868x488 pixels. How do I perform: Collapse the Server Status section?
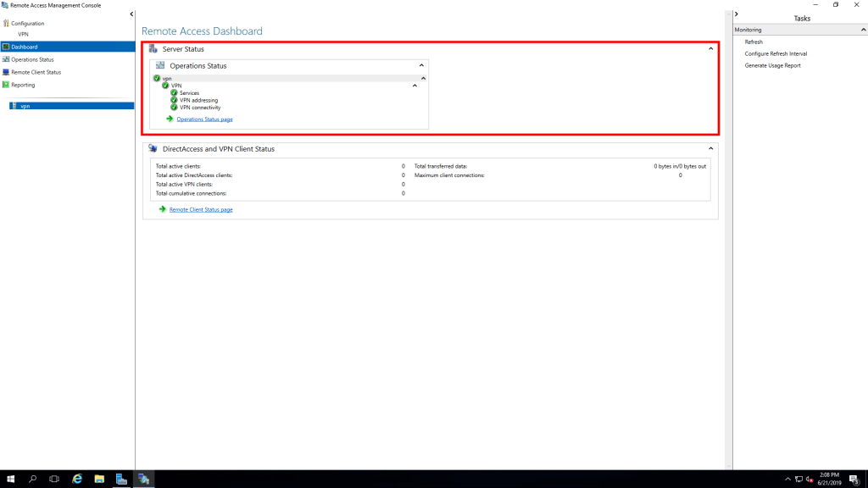click(710, 49)
